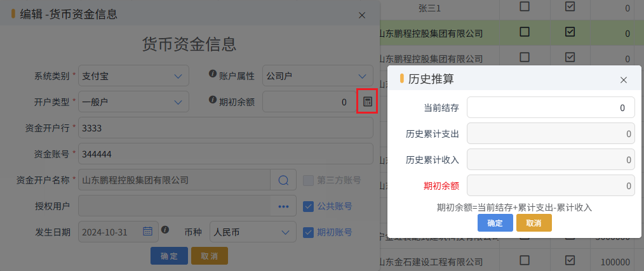This screenshot has width=644, height=271.
Task: Click the info icon after 发生日期 field
Action: (165, 229)
